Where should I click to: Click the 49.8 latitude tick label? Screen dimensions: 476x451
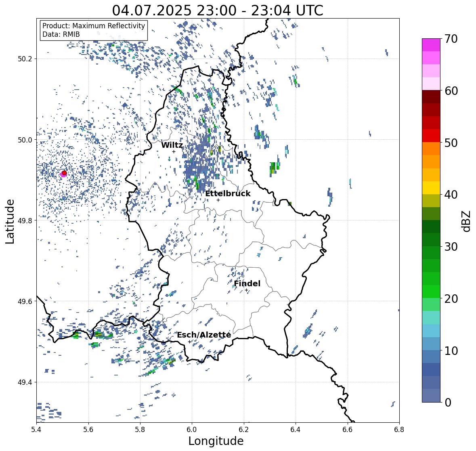point(25,220)
